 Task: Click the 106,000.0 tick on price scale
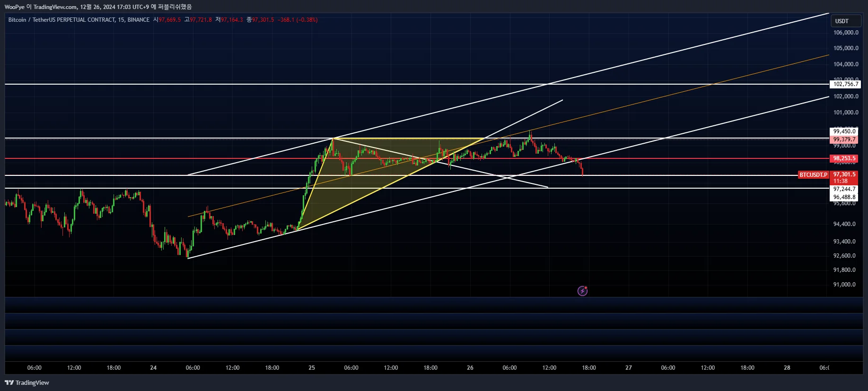[x=846, y=33]
